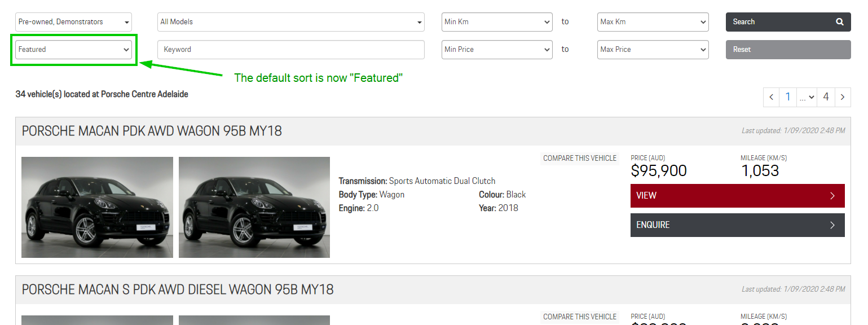Click the Keyword input field
This screenshot has width=868, height=325.
[290, 50]
